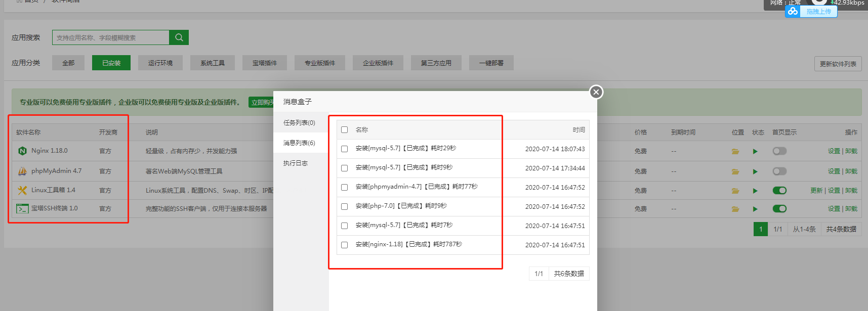The width and height of the screenshot is (868, 311).
Task: Open the folder location for the phpMyAdmin row
Action: click(x=735, y=171)
